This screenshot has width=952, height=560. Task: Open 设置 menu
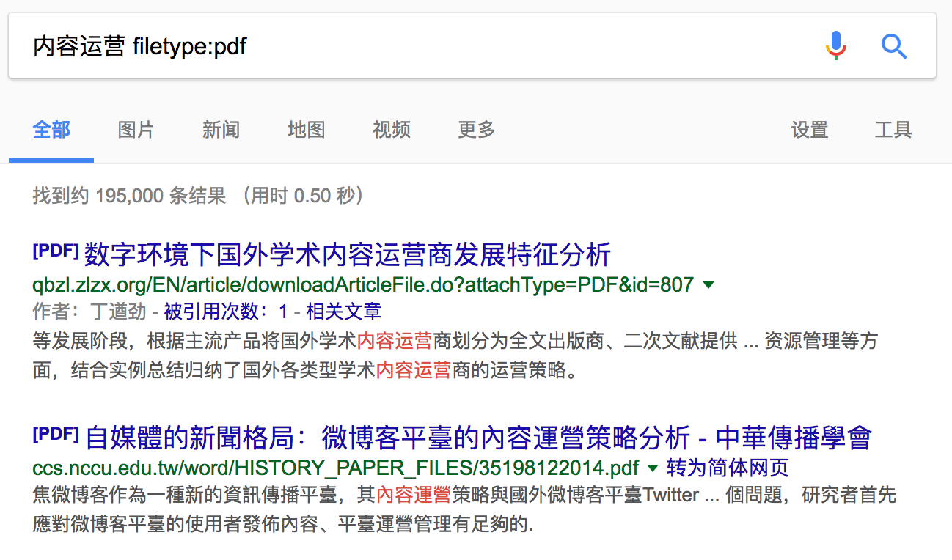coord(810,130)
